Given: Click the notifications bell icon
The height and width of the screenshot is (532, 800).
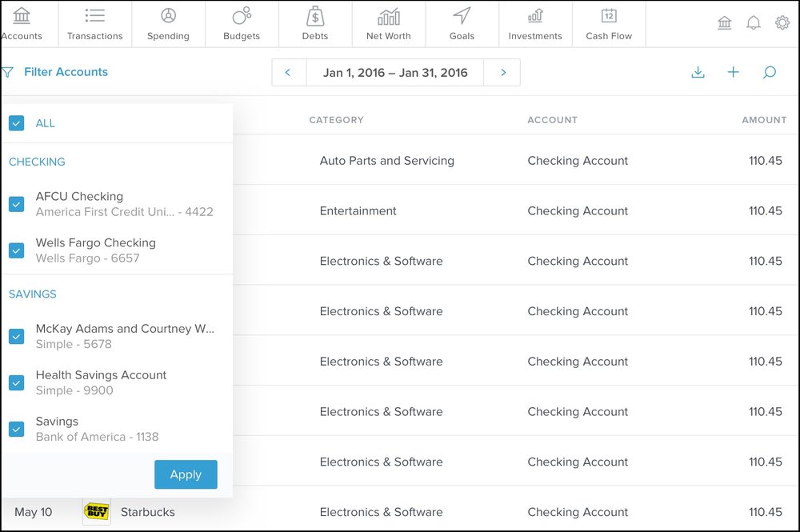Looking at the screenshot, I should (753, 23).
